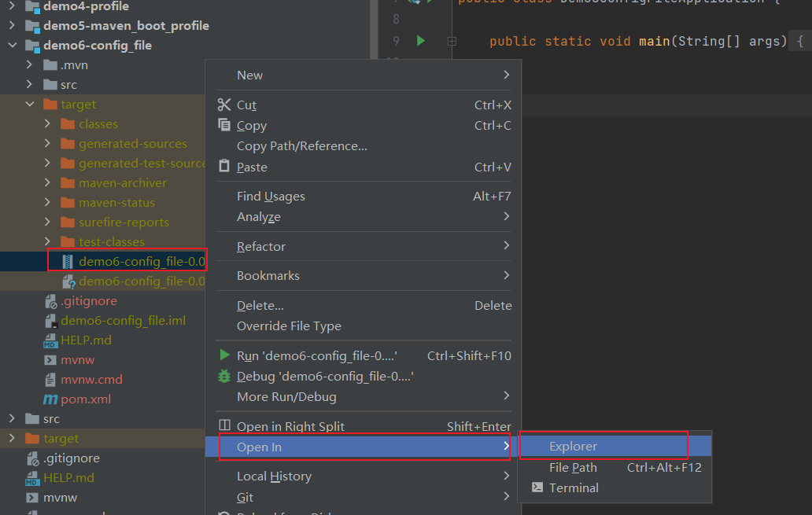Screen dimensions: 812x515
Task: Open More Run/Debug submenu
Action: click(364, 396)
